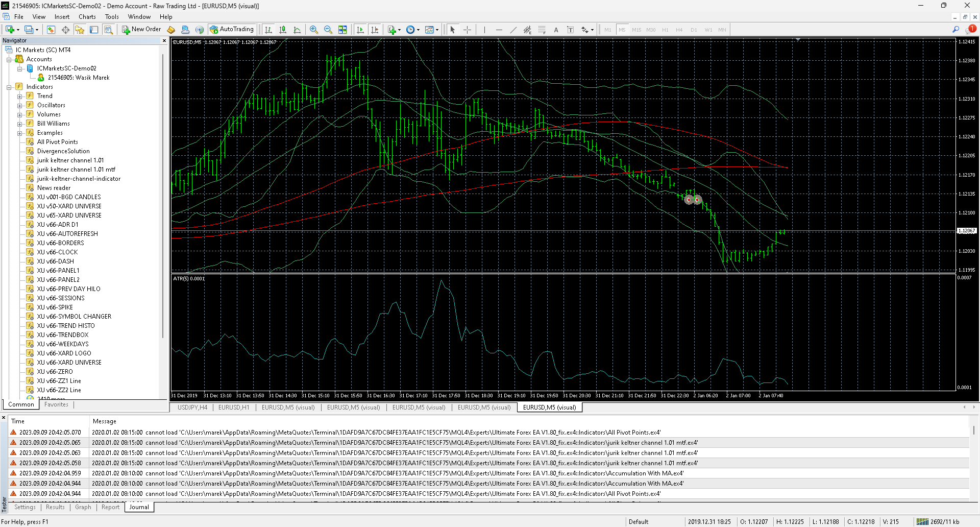This screenshot has width=980, height=527.
Task: Close the Navigator panel
Action: tap(164, 40)
